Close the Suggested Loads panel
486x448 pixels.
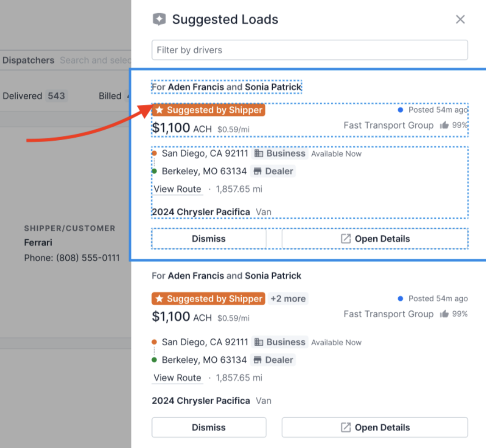(460, 19)
